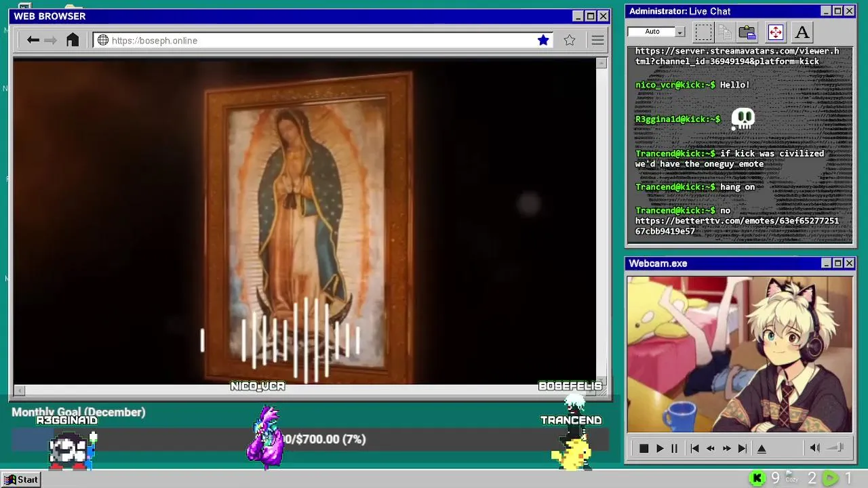This screenshot has width=868, height=488.
Task: Click the Paste clipboard icon in Live Chat
Action: pyautogui.click(x=747, y=32)
